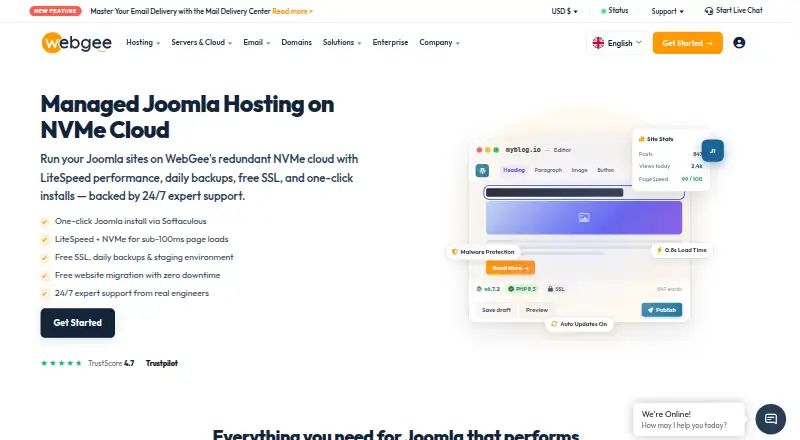Screen dimensions: 800x440
Task: Go to Enterprise page
Action: click(x=390, y=42)
